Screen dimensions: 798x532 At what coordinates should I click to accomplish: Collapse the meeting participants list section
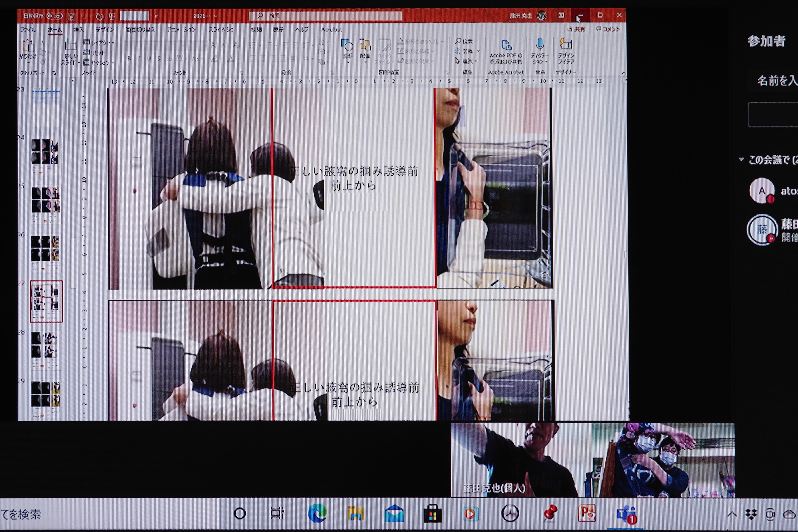tap(741, 159)
